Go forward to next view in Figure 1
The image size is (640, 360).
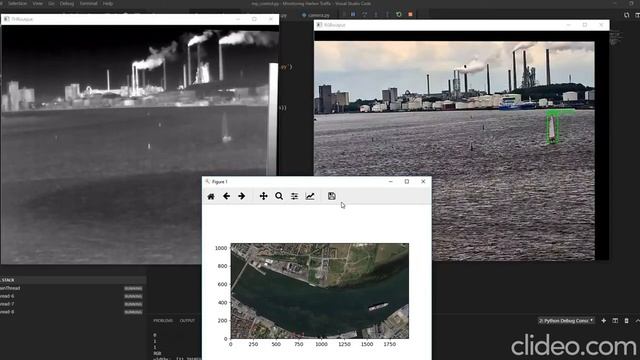point(242,196)
